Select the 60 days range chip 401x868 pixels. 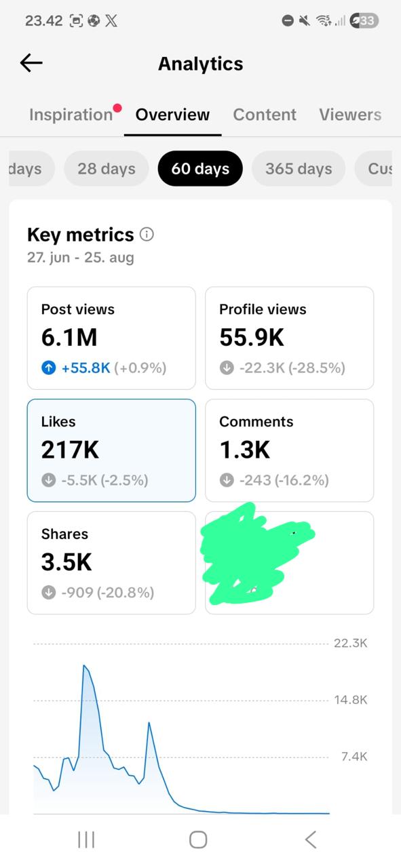pyautogui.click(x=200, y=168)
